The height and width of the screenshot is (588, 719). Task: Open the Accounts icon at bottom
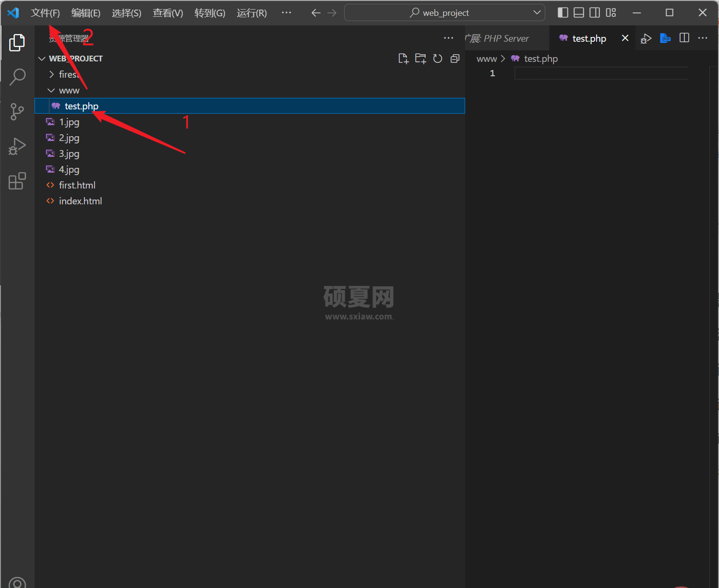tap(17, 582)
